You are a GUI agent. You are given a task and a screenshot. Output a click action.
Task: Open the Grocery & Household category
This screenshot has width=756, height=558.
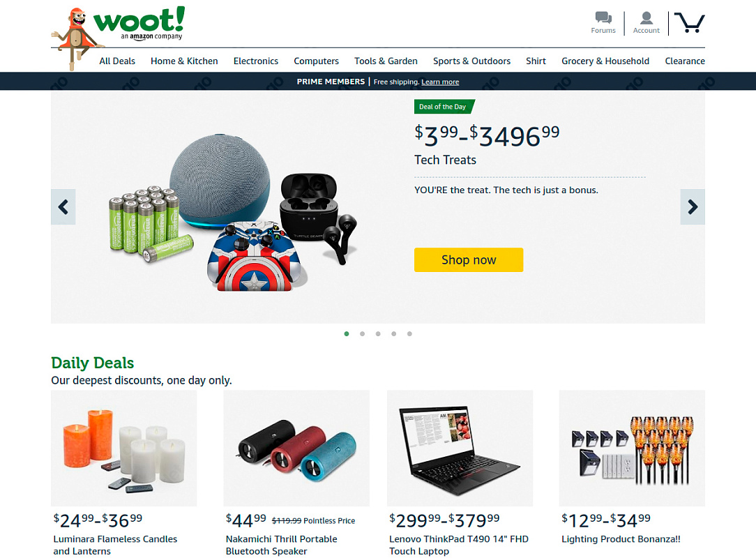click(605, 61)
